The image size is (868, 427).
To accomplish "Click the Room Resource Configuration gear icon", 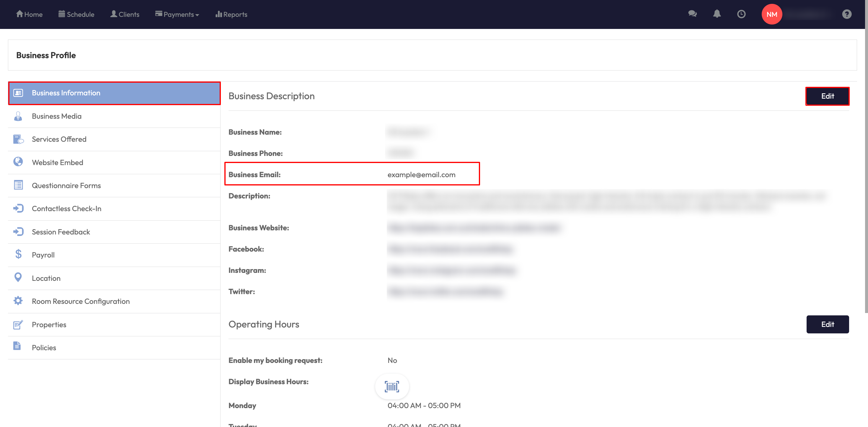I will tap(18, 301).
